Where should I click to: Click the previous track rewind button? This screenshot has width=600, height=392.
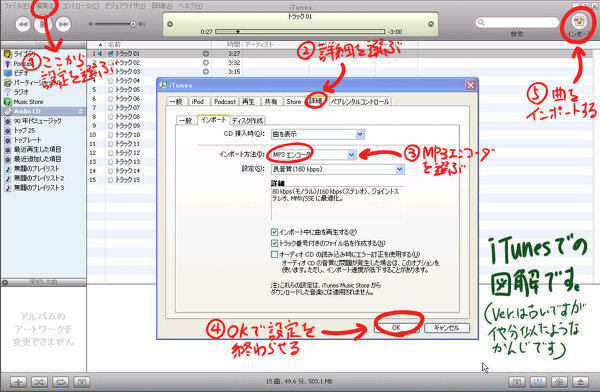(23, 24)
